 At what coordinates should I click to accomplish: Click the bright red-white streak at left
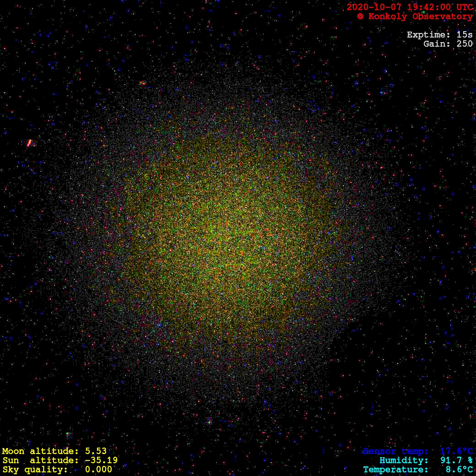click(30, 143)
